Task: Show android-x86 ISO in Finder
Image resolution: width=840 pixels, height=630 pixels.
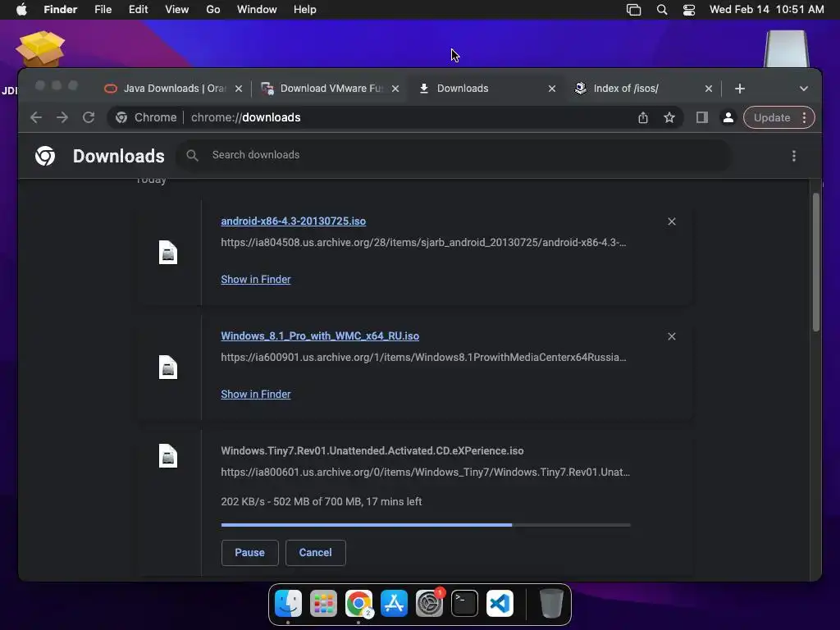Action: tap(256, 280)
